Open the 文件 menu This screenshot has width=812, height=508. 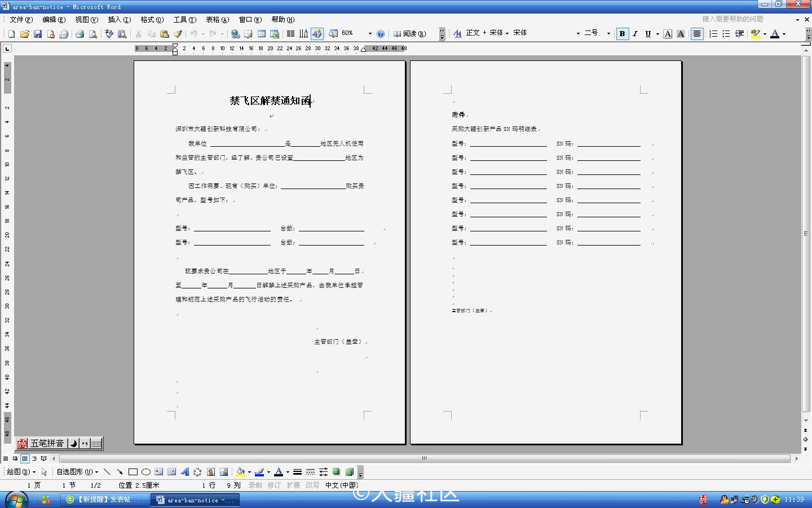pos(21,20)
